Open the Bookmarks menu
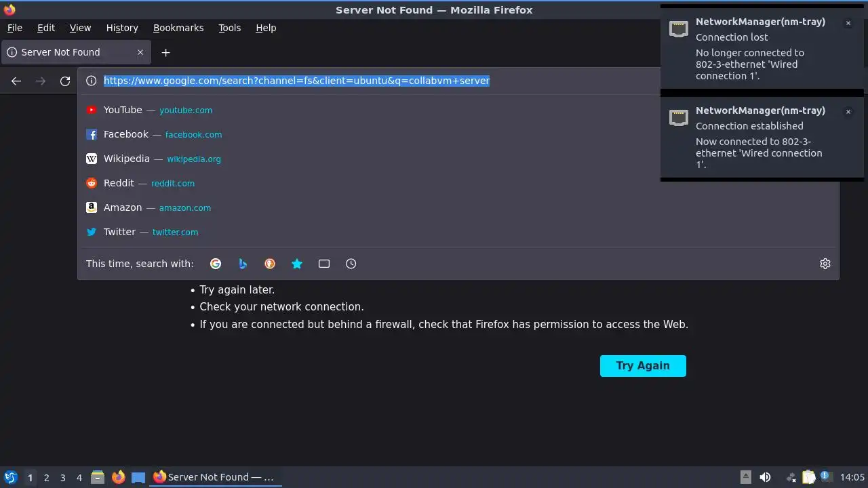This screenshot has width=868, height=488. [178, 28]
